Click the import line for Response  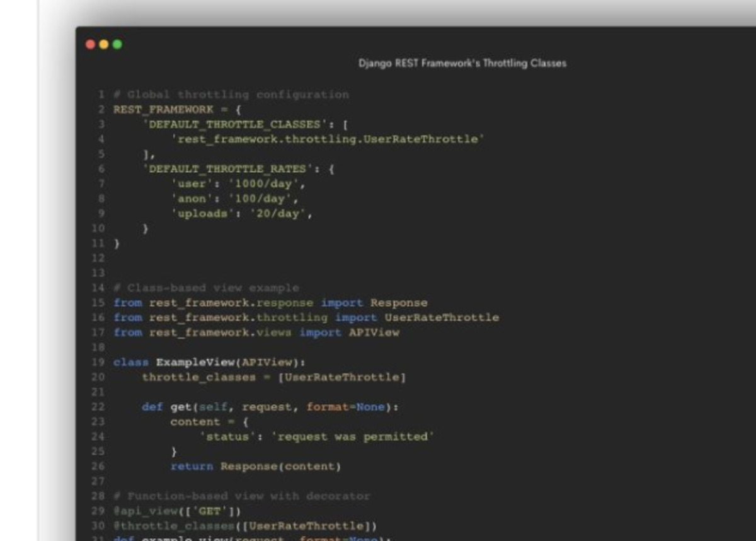pyautogui.click(x=270, y=303)
